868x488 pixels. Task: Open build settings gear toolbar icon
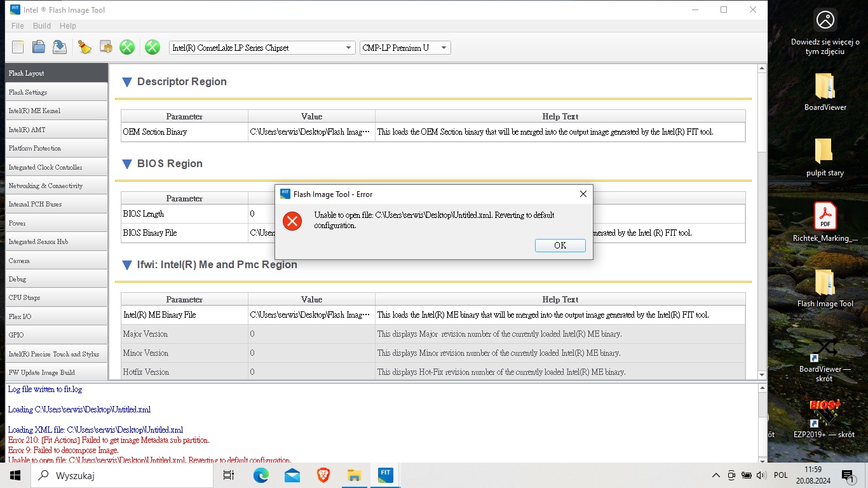click(105, 47)
